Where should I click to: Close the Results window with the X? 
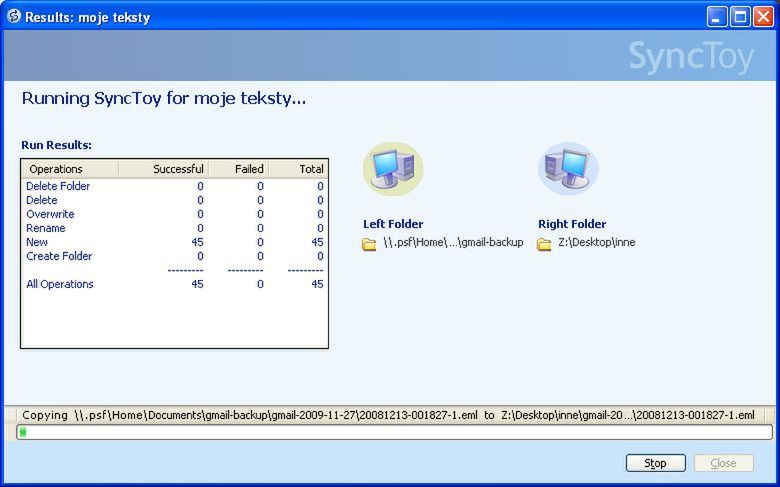pyautogui.click(x=763, y=17)
